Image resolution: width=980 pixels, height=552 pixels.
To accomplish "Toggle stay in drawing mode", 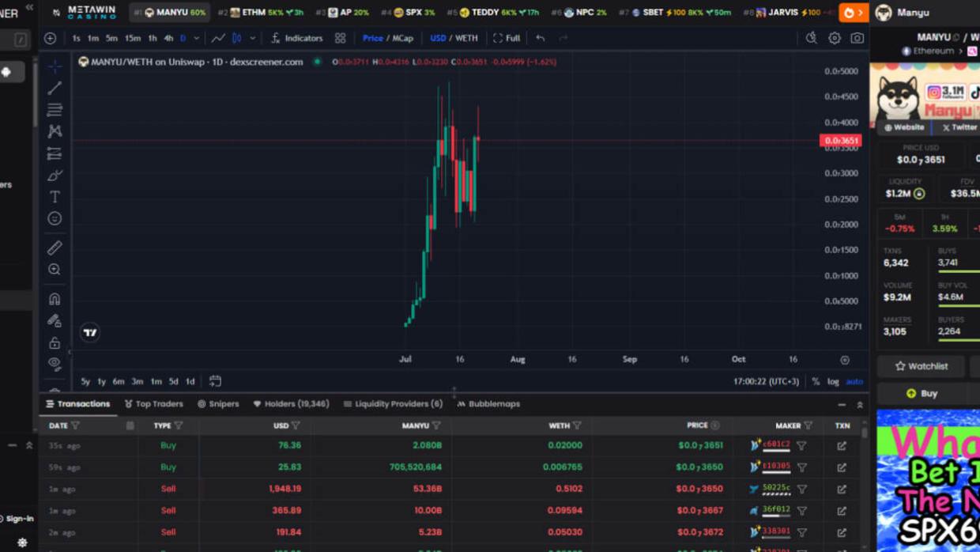I will [55, 321].
